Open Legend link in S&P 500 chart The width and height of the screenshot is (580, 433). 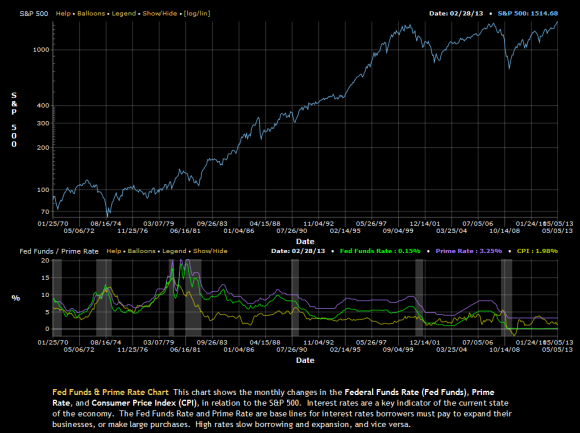(124, 14)
